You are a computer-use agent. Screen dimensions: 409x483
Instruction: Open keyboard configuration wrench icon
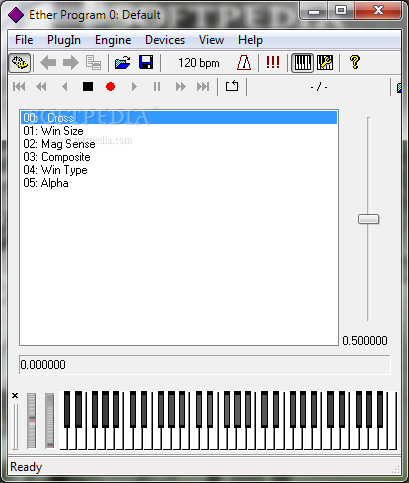tap(325, 63)
